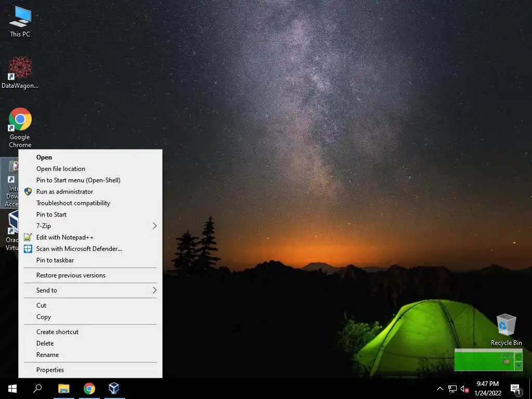Select the Internet Download Accelerator shortcut icon
The height and width of the screenshot is (399, 532).
pos(9,183)
